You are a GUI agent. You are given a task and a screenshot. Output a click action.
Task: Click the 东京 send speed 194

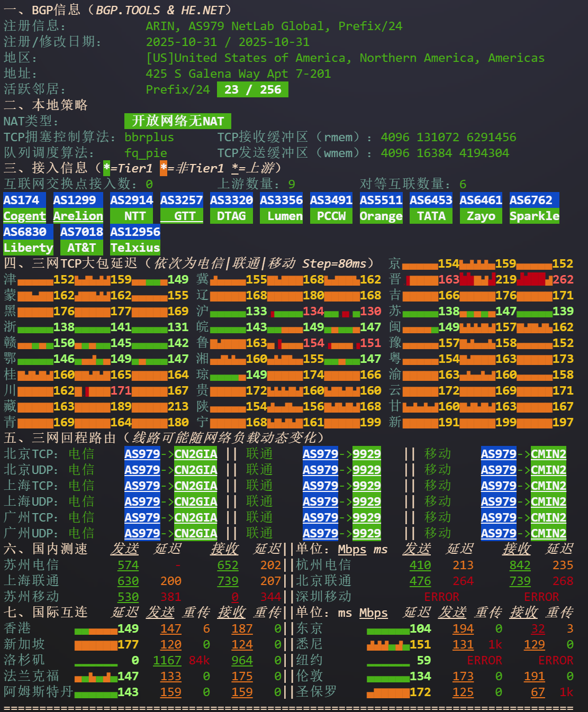coord(463,628)
